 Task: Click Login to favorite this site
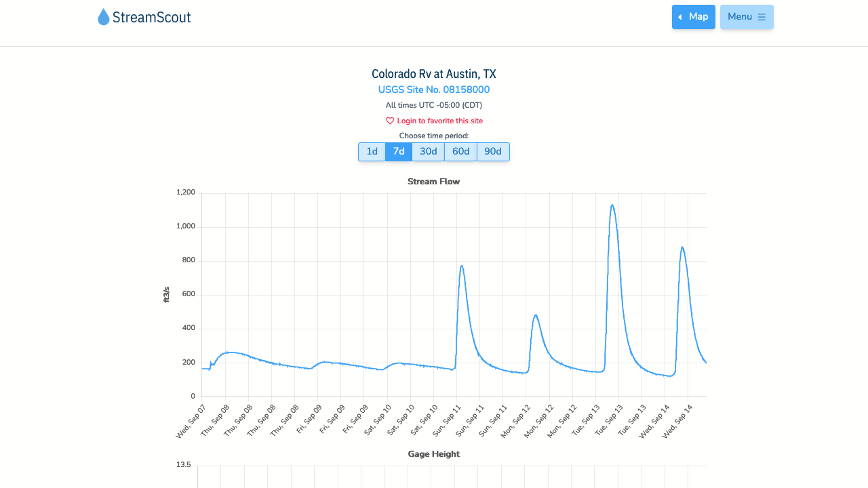pyautogui.click(x=440, y=121)
